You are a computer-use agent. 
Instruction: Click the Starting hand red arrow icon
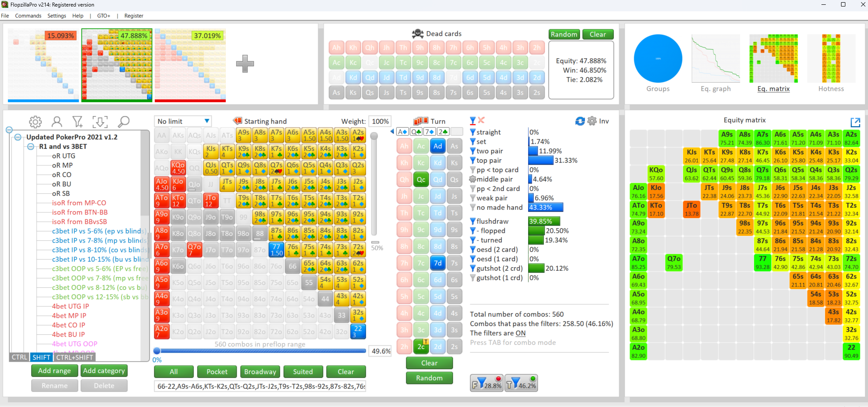pos(238,121)
